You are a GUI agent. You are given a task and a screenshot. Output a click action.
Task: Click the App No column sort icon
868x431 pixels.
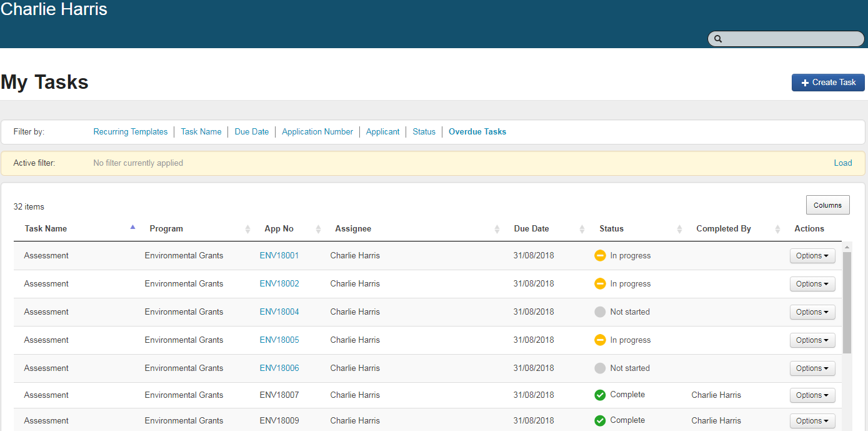pyautogui.click(x=318, y=229)
